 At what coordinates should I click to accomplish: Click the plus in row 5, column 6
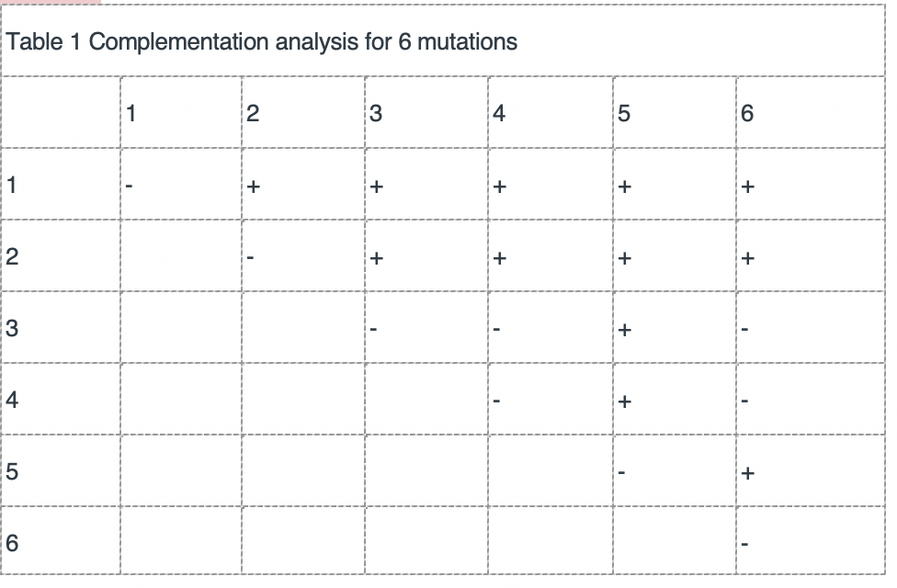click(x=748, y=473)
